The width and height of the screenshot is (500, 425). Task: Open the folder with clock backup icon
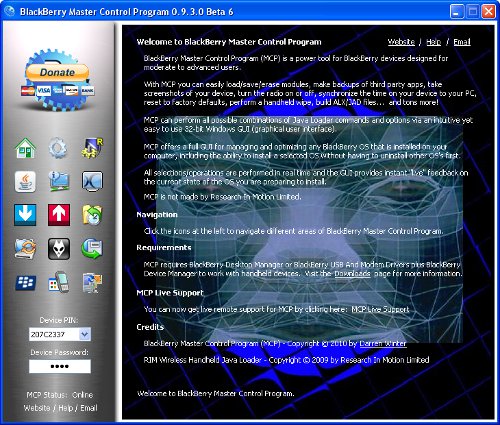click(92, 215)
